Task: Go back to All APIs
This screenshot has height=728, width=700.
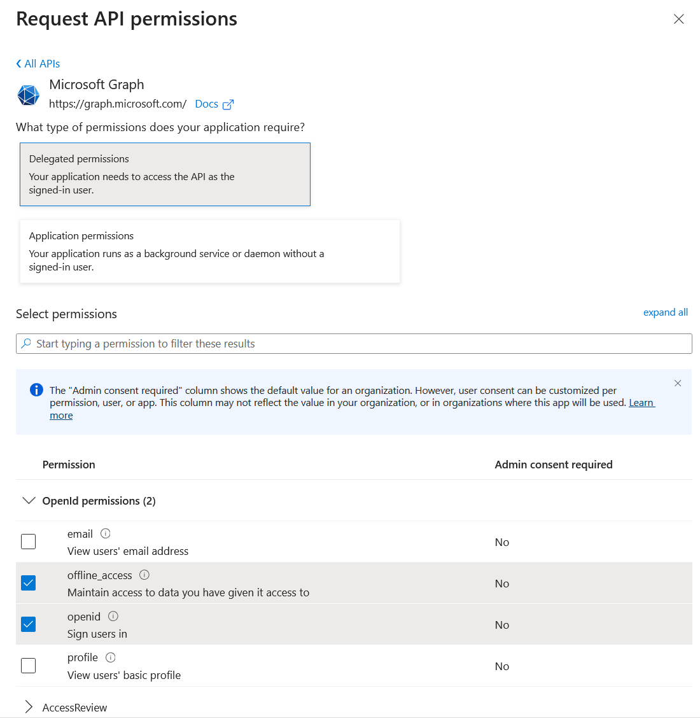Action: tap(38, 64)
